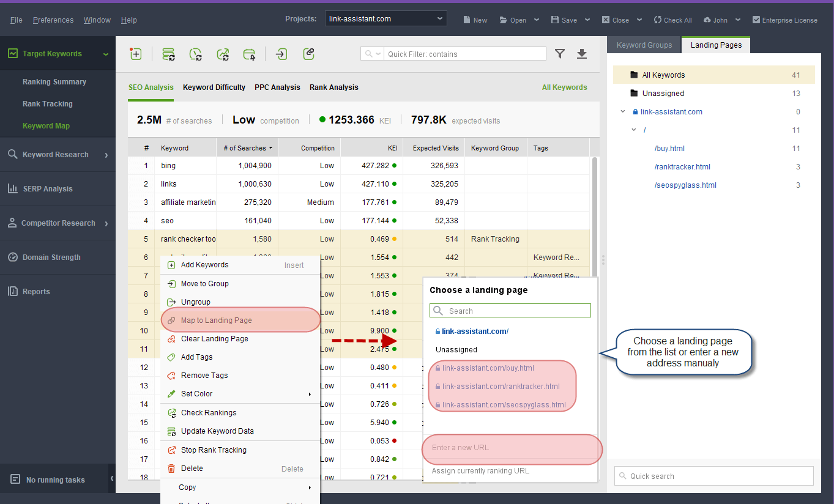Open the Domain Strength sidebar section
Screen dimensions: 834x504
(58, 258)
